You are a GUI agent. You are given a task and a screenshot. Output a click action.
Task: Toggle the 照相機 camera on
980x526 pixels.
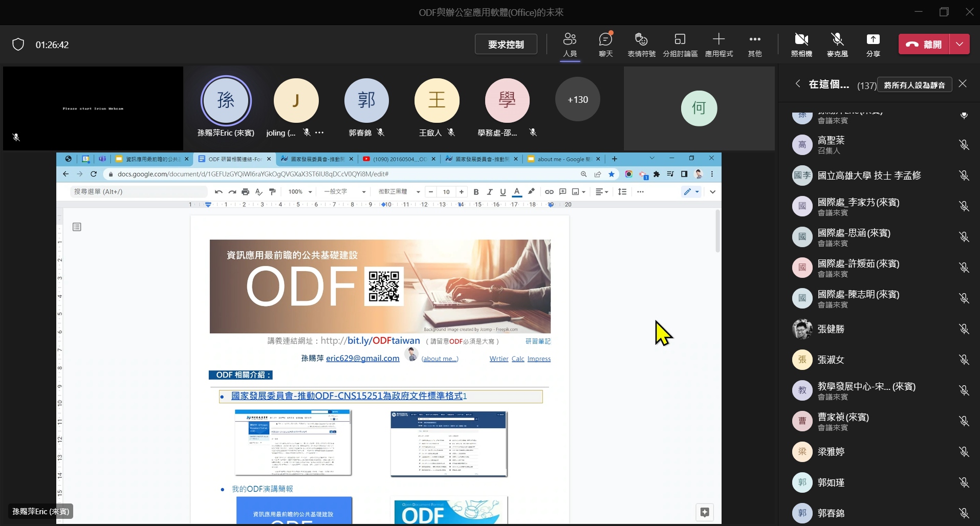pos(801,45)
